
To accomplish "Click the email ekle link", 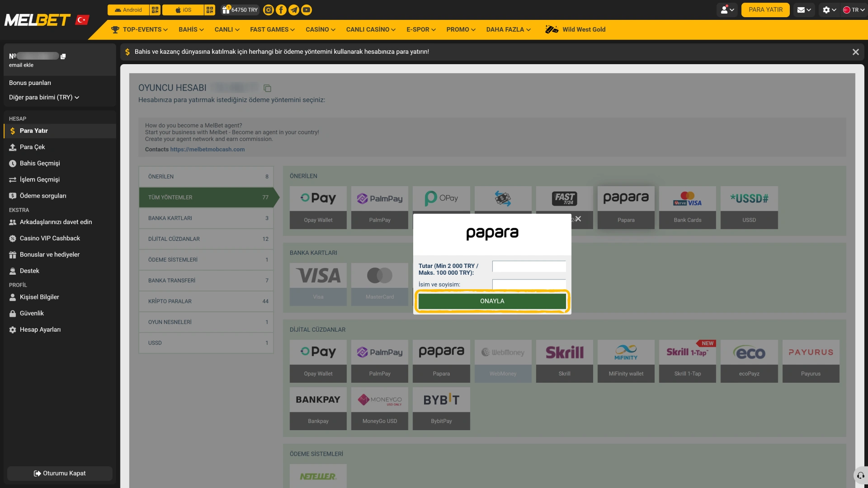I will (x=21, y=66).
